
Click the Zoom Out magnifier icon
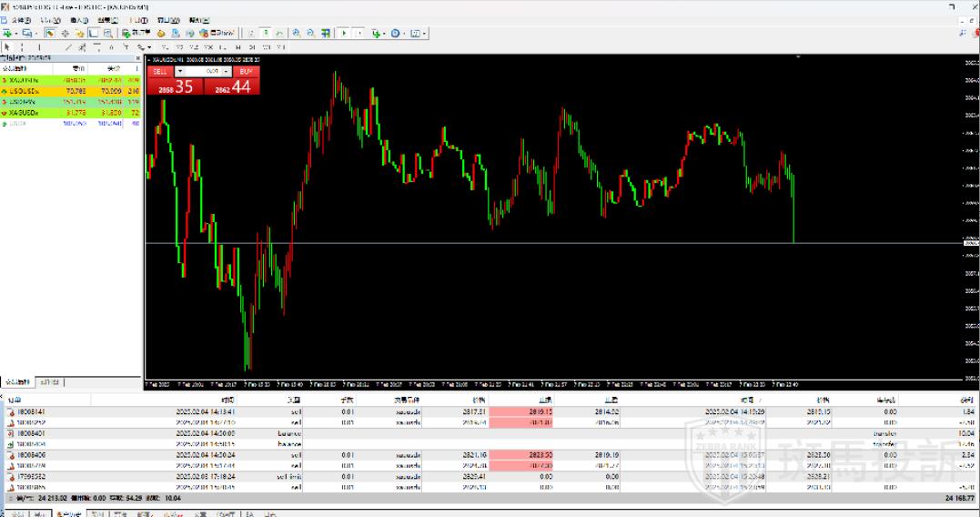(x=311, y=34)
